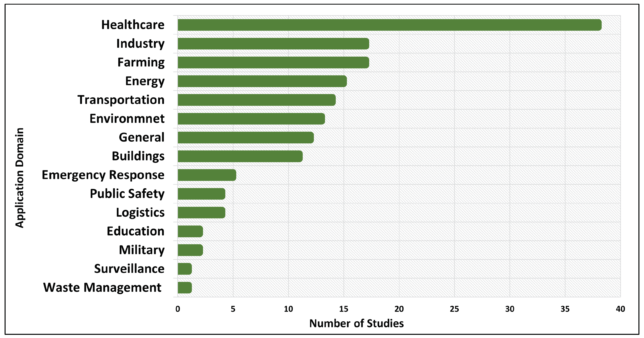The width and height of the screenshot is (644, 338).
Task: Select the Surveillance bar
Action: (185, 269)
